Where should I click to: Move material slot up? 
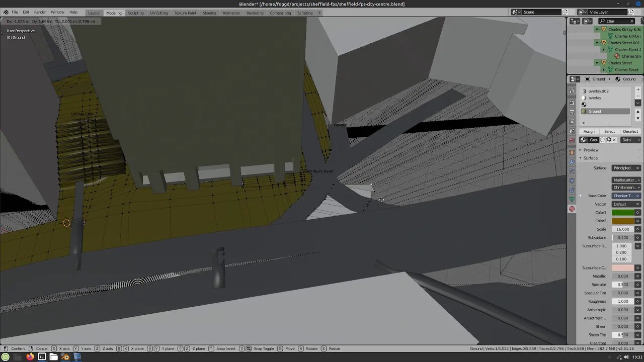(x=638, y=112)
